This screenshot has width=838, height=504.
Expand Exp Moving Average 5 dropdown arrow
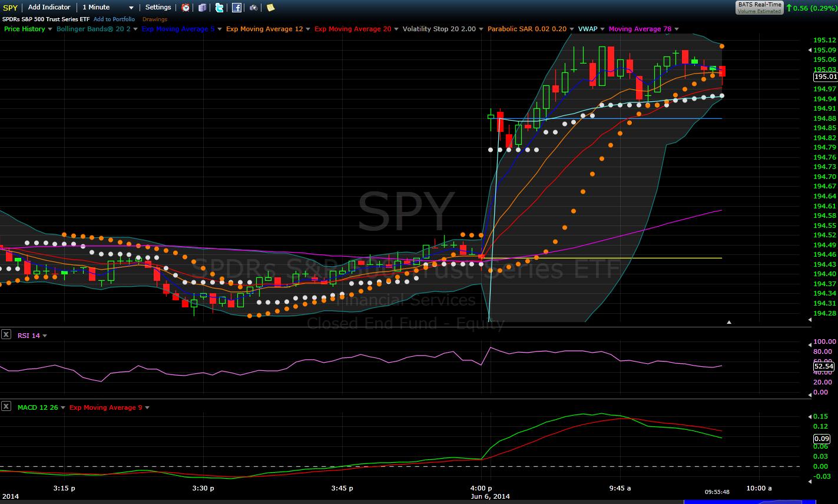[x=220, y=29]
